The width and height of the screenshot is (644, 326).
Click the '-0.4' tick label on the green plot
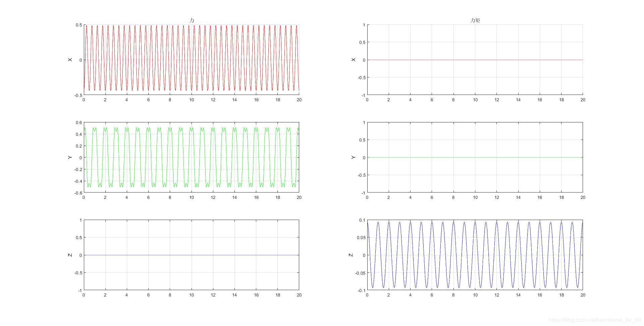coord(78,181)
